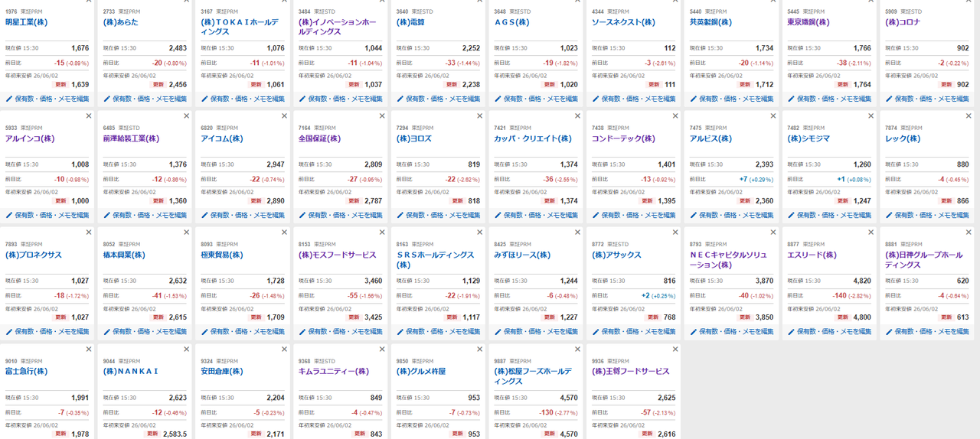Click the キムラユニティー(株) name link
This screenshot has width=980, height=439.
[334, 371]
